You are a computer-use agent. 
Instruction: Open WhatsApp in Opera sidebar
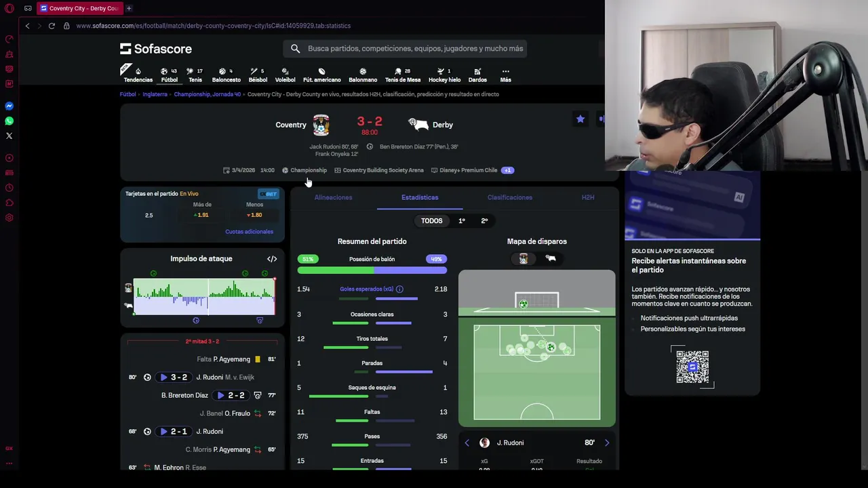[9, 121]
